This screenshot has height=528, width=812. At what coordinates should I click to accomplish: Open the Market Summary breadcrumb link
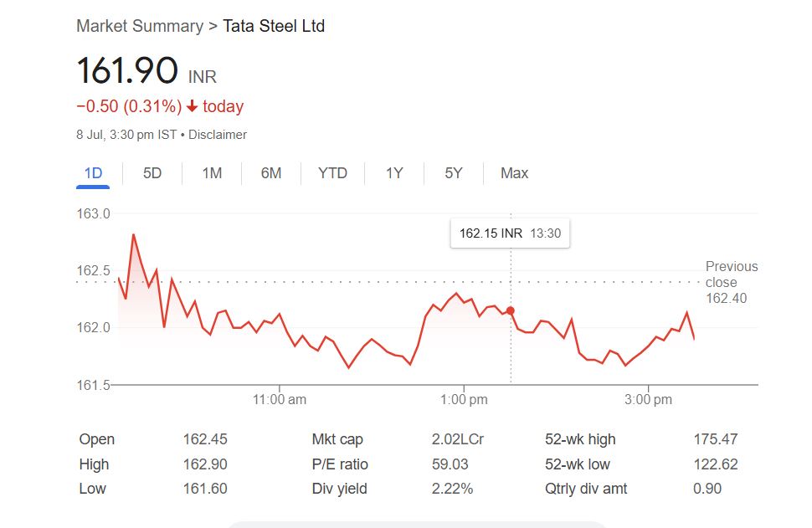pos(140,26)
